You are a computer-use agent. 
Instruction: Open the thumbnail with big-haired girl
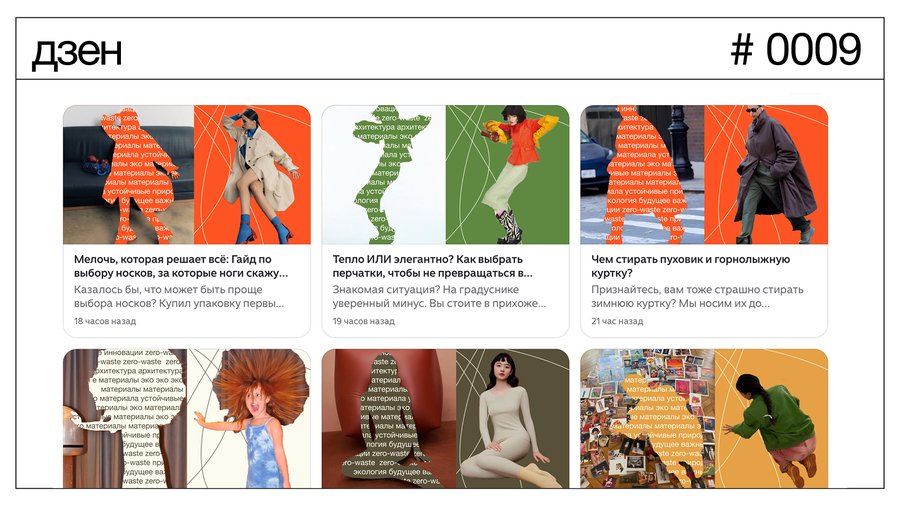(x=187, y=418)
